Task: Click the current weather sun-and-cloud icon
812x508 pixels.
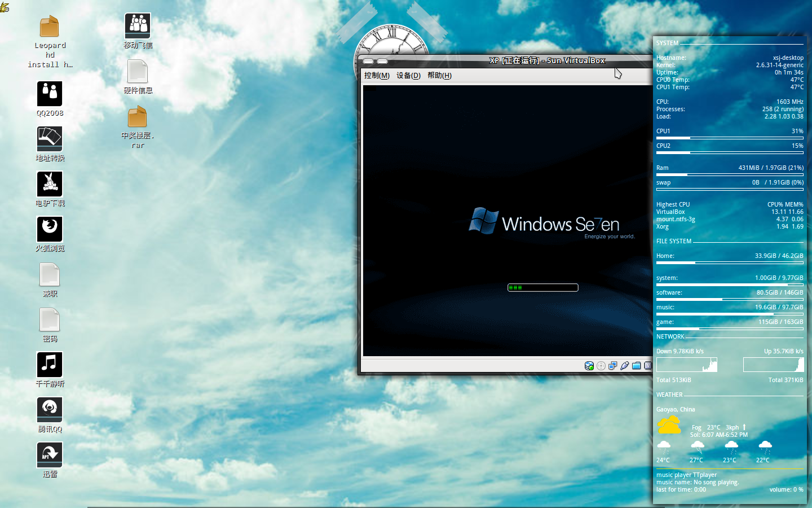Action: coord(669,424)
